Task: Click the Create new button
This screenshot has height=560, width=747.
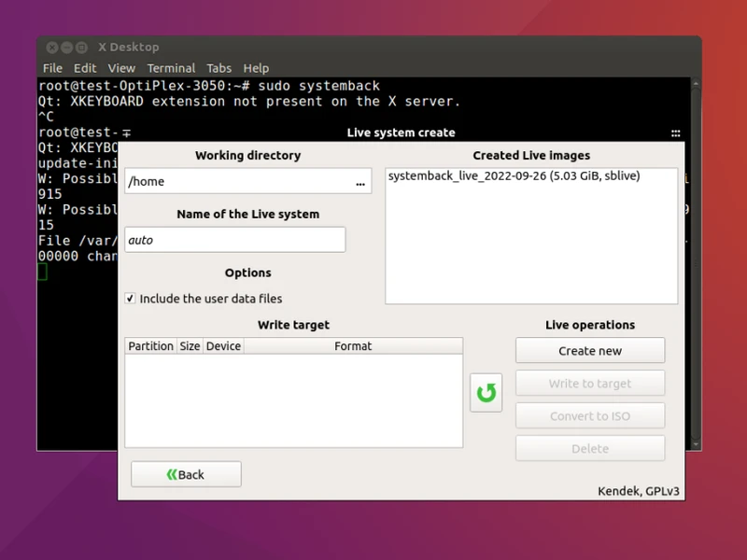Action: coord(590,351)
